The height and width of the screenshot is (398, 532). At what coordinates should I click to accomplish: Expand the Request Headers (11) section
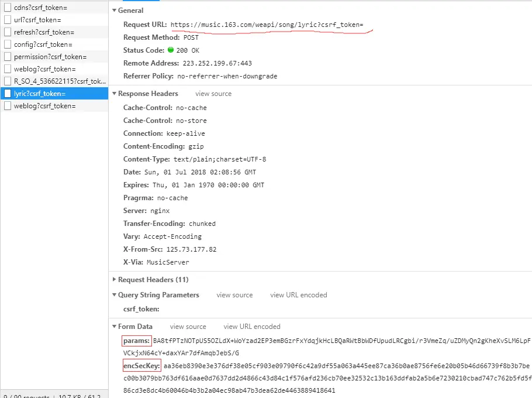pyautogui.click(x=115, y=280)
